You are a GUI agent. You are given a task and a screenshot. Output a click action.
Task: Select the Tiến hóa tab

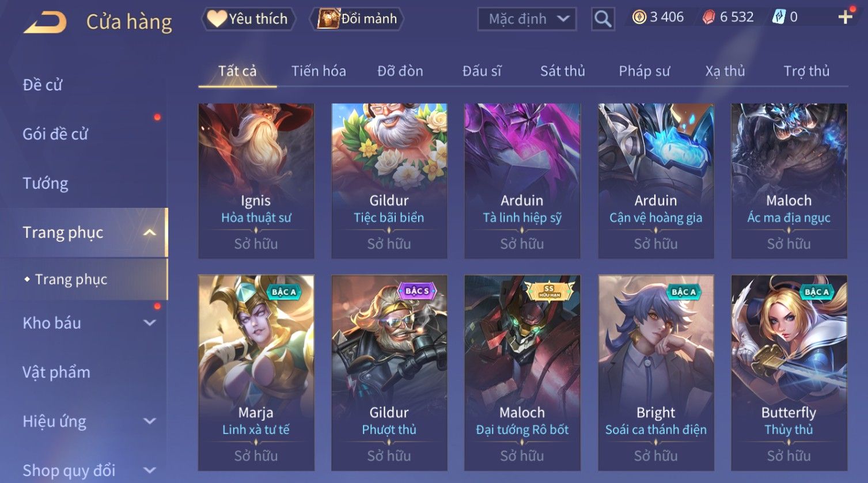(x=319, y=71)
